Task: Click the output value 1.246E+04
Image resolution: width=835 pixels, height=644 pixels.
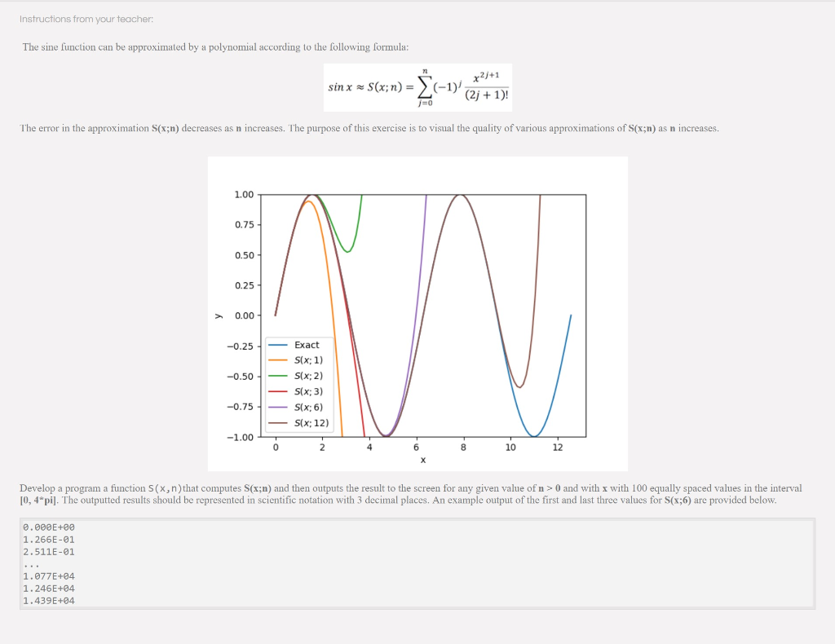Action: [48, 589]
